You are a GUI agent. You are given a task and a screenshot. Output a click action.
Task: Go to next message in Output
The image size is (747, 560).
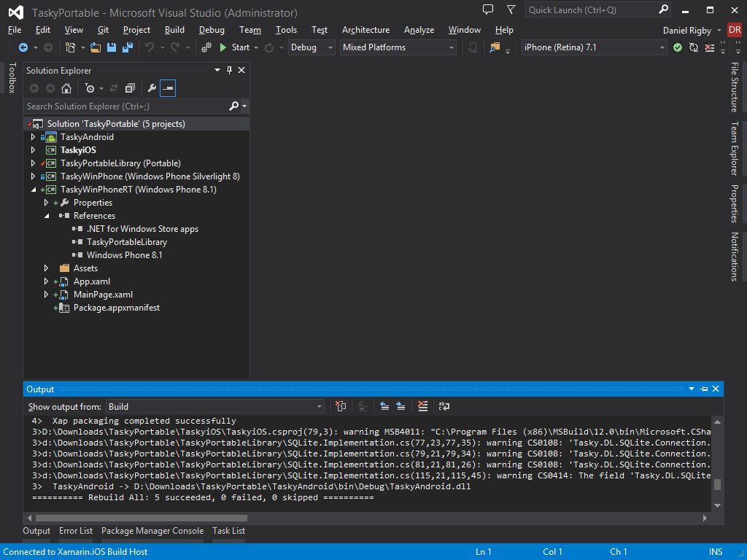click(400, 406)
